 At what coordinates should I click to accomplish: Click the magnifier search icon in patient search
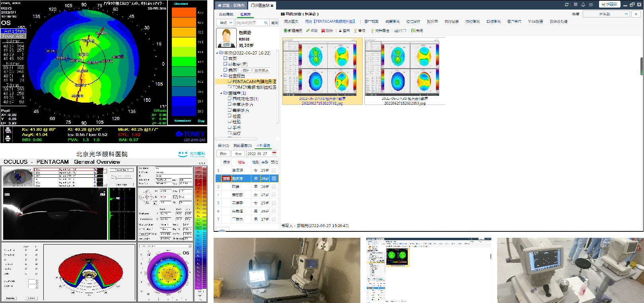tap(266, 23)
